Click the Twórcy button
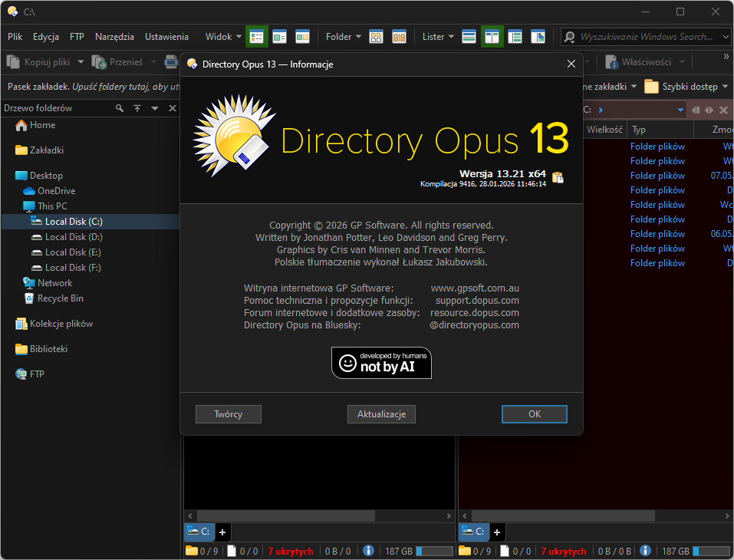 point(228,414)
